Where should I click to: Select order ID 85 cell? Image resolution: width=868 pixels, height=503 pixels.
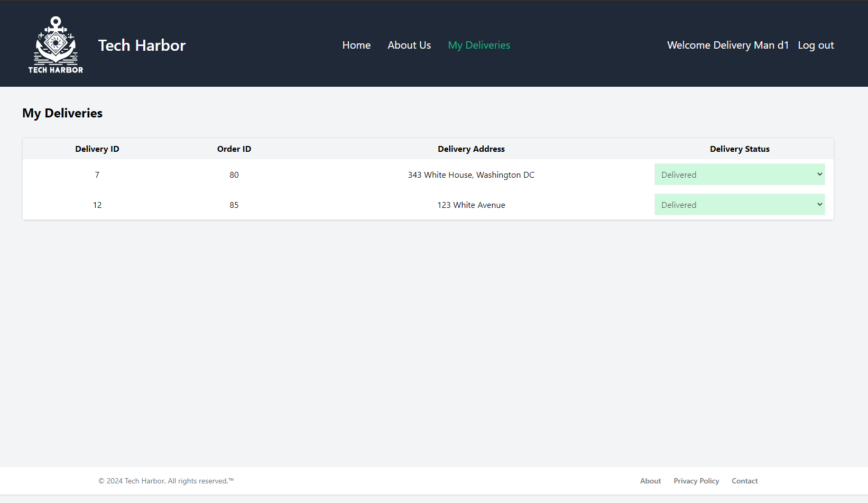tap(234, 205)
